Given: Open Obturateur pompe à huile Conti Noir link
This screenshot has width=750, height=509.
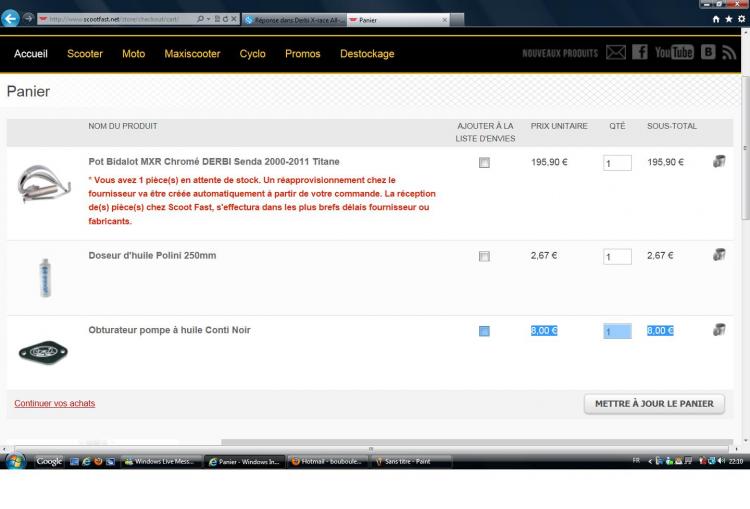Looking at the screenshot, I should click(169, 330).
